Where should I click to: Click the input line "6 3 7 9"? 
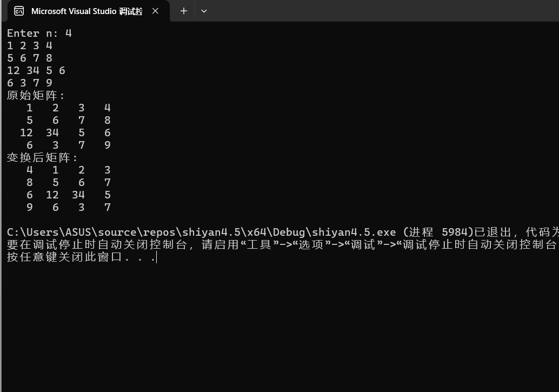[30, 83]
